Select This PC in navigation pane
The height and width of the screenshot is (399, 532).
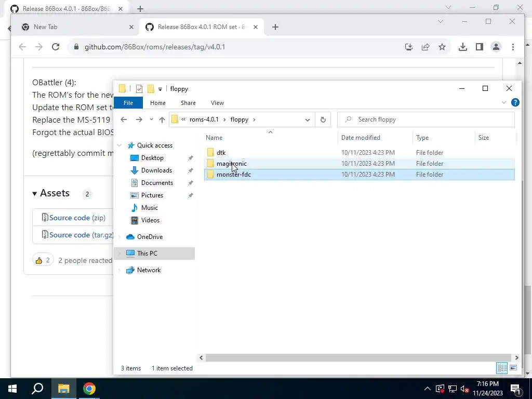pyautogui.click(x=147, y=254)
